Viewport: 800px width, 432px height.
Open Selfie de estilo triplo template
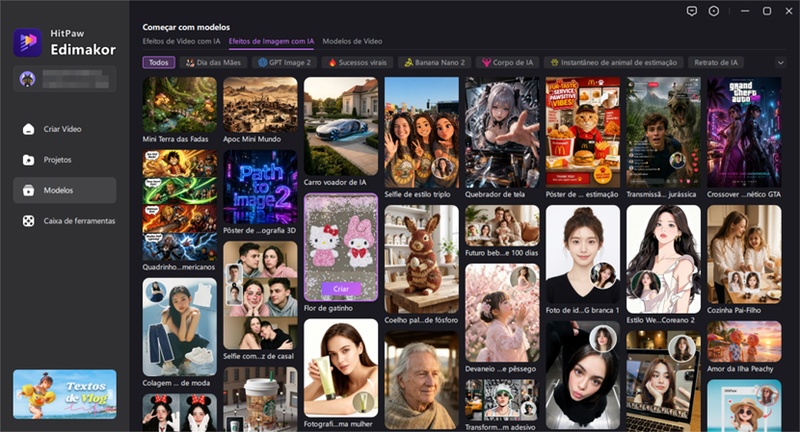pos(421,133)
